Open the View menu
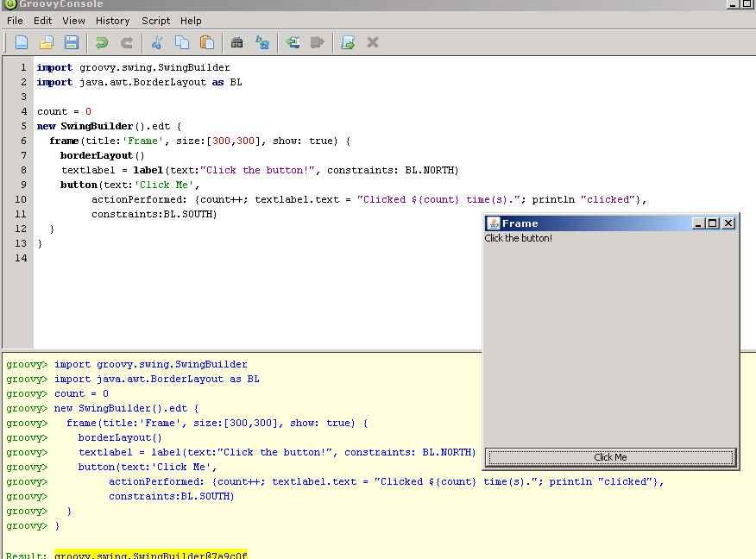 pyautogui.click(x=73, y=21)
